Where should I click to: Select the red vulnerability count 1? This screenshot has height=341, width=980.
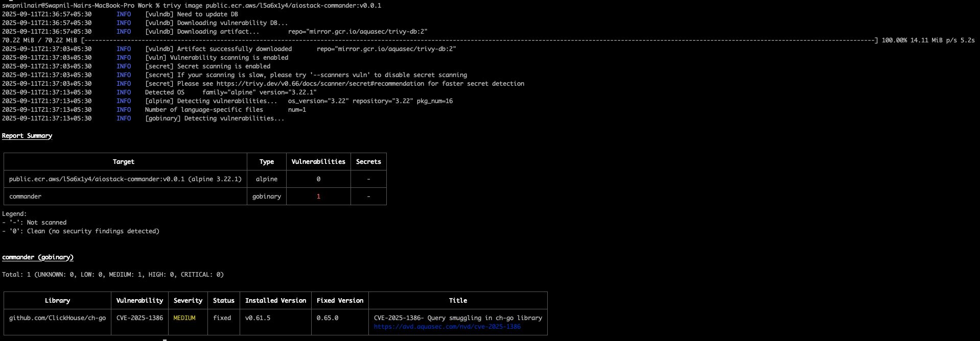pyautogui.click(x=318, y=197)
